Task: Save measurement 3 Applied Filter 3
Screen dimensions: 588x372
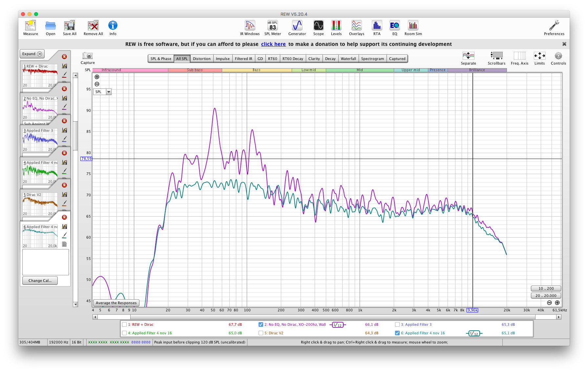Action: (x=64, y=130)
